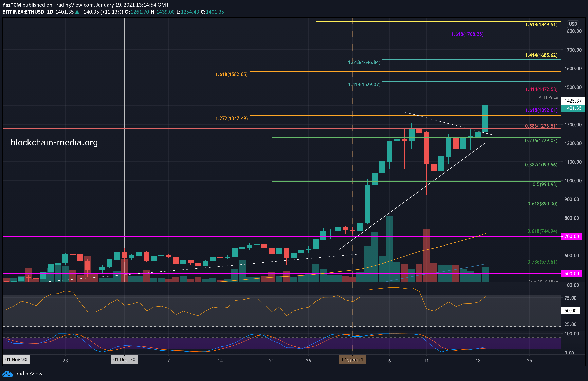Click the green 0.618(890.30) retracement label
This screenshot has width=588, height=381.
point(543,204)
